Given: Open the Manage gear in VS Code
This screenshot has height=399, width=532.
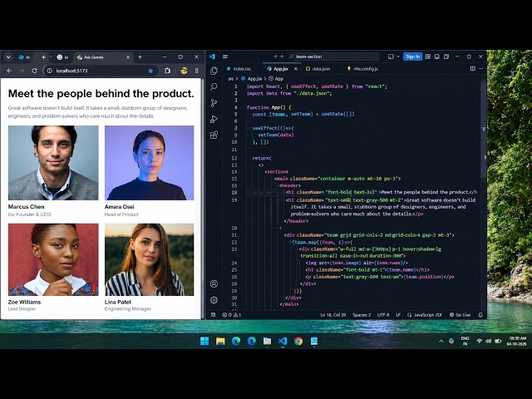Looking at the screenshot, I should click(214, 300).
